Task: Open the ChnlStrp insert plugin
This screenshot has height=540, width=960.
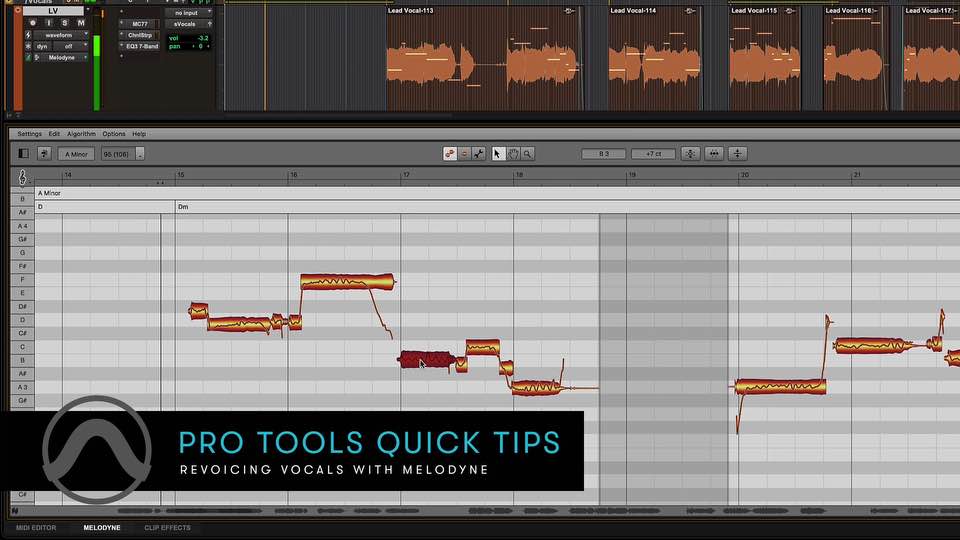Action: [140, 35]
